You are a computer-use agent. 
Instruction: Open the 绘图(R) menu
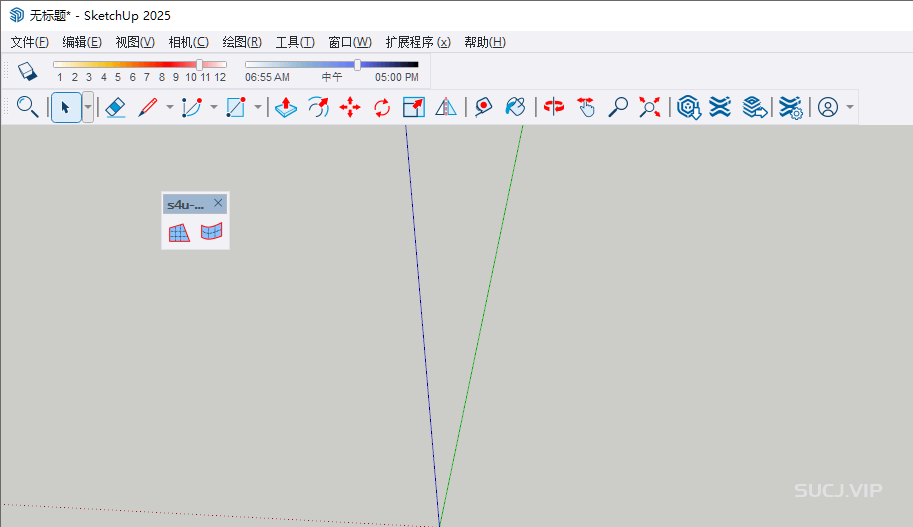(x=242, y=42)
